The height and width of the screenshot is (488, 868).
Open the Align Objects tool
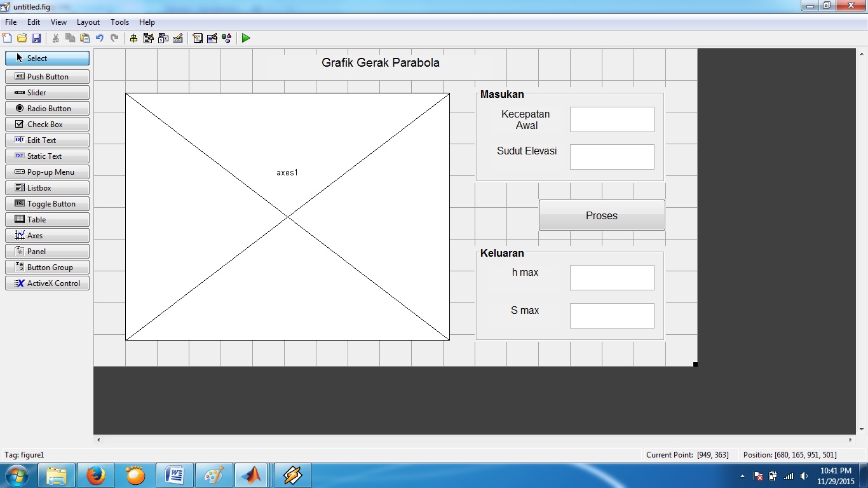[133, 38]
